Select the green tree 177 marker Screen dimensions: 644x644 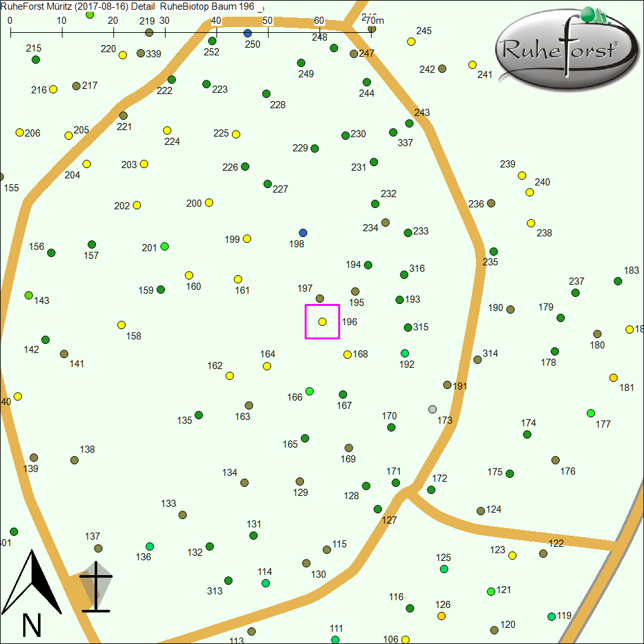tap(591, 413)
